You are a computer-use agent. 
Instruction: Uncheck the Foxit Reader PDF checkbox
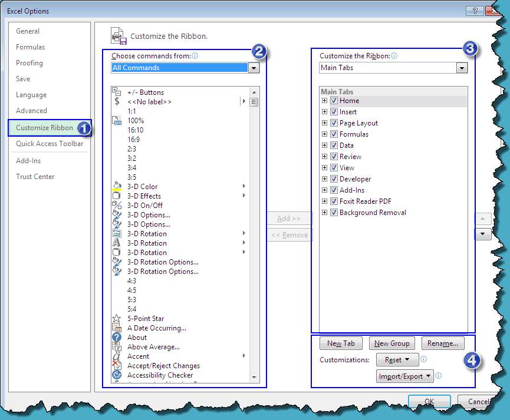pos(334,201)
